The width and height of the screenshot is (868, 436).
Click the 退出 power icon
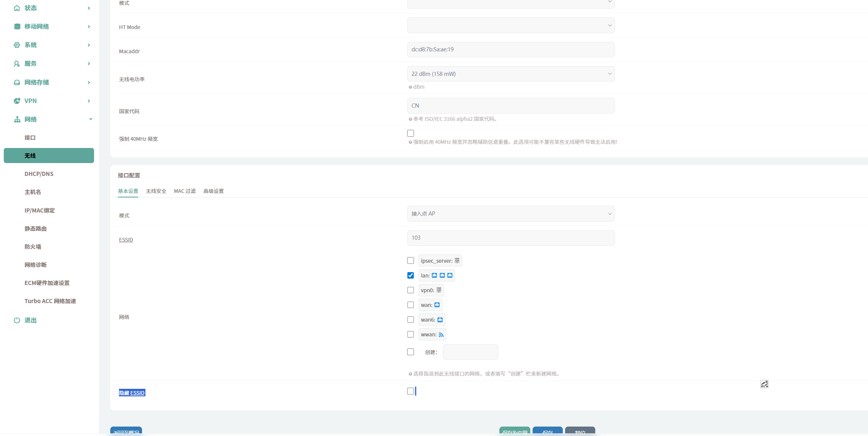click(x=17, y=320)
